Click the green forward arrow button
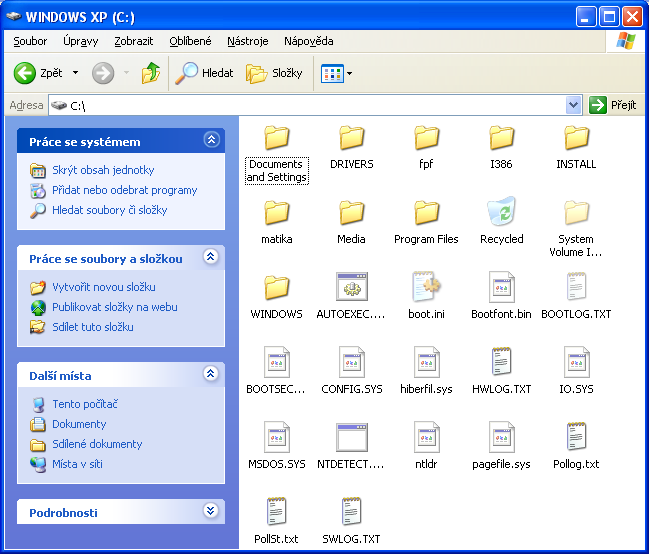 (x=103, y=73)
